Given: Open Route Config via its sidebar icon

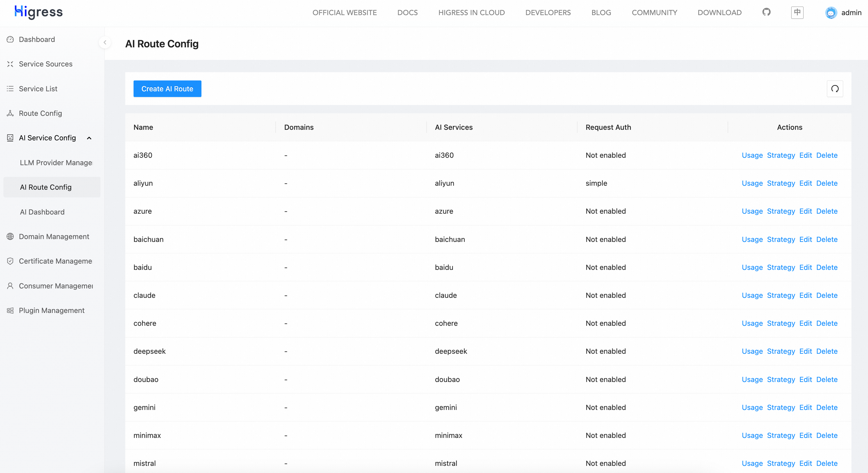Looking at the screenshot, I should pos(10,113).
